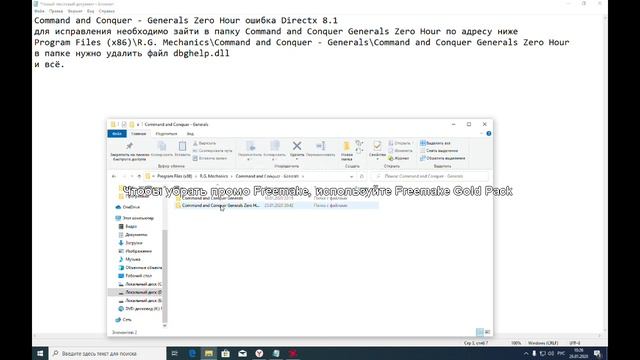Click Invert selection (Обратить выделение) in ribbon
640x360 pixels.
coord(442,158)
